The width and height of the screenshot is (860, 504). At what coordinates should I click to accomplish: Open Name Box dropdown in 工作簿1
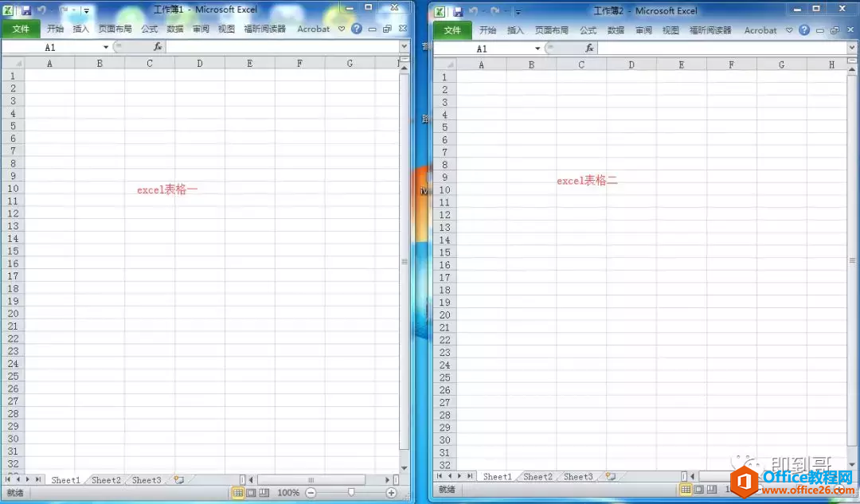pyautogui.click(x=106, y=47)
